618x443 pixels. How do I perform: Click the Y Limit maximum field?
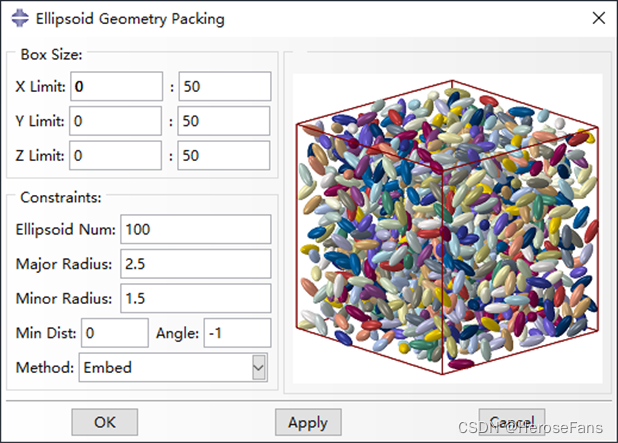[x=224, y=121]
